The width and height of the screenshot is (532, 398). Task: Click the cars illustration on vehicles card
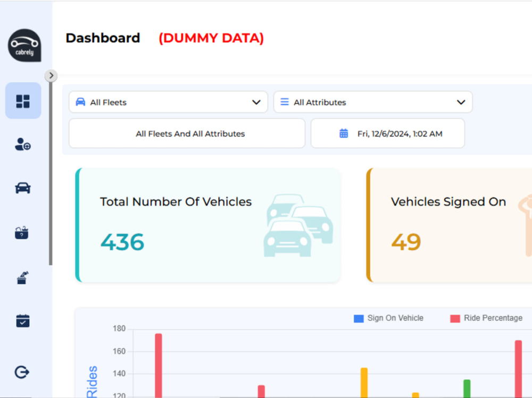(298, 225)
